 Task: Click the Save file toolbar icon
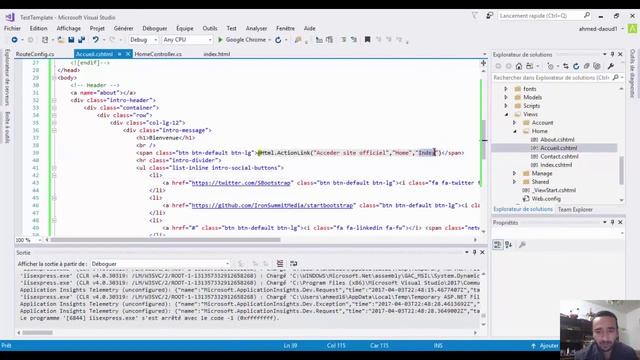coord(71,40)
